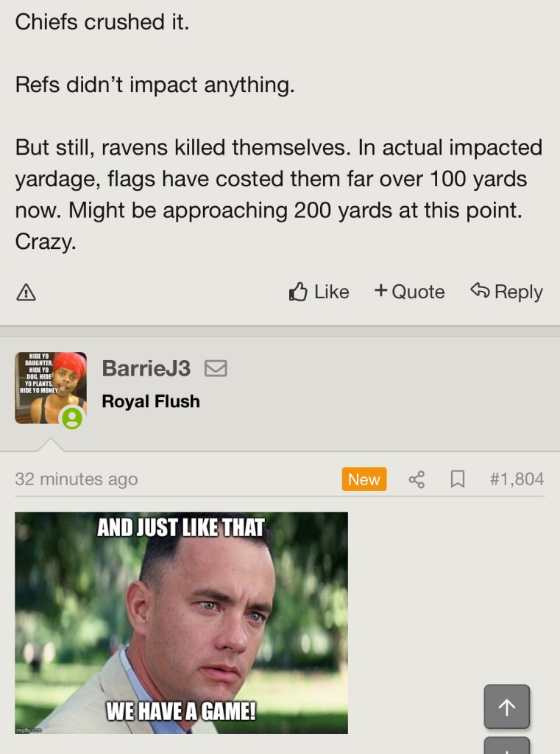The image size is (560, 754).
Task: Click the thumbs-up Like icon
Action: point(298,292)
